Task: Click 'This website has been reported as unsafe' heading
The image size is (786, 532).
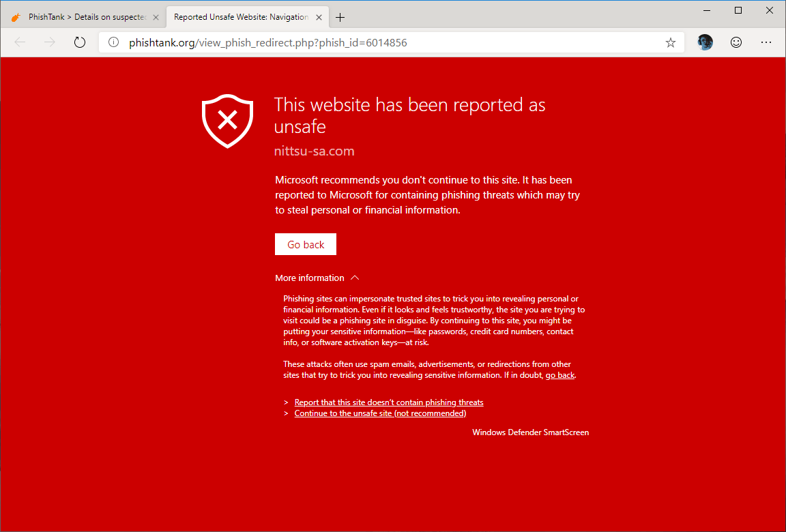Action: (x=409, y=115)
